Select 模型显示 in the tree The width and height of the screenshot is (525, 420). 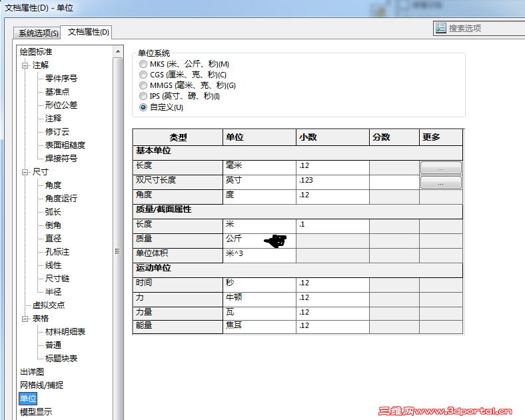tap(36, 412)
